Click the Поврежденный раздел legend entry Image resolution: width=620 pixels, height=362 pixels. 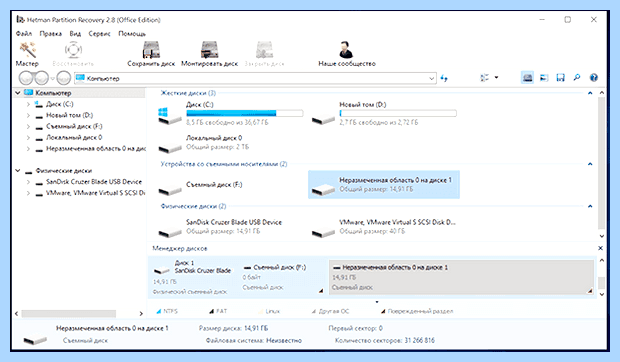click(417, 311)
